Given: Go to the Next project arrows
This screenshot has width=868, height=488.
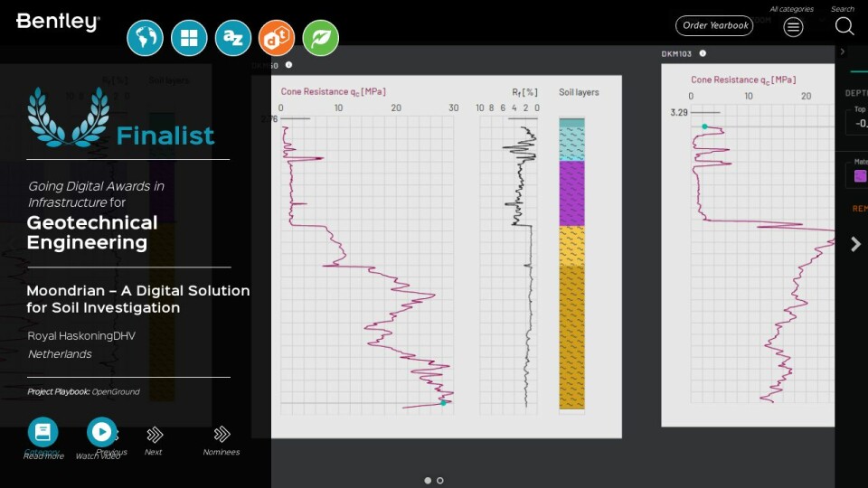Looking at the screenshot, I should (155, 435).
